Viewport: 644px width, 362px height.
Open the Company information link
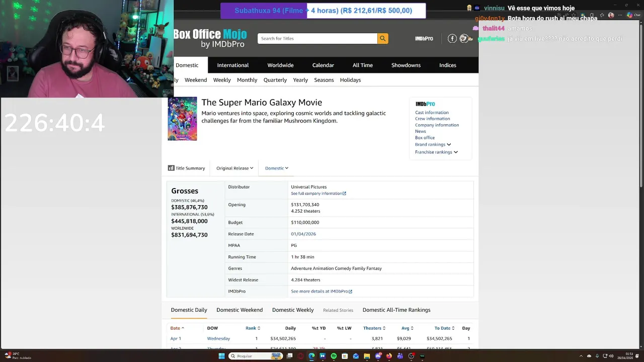(437, 125)
